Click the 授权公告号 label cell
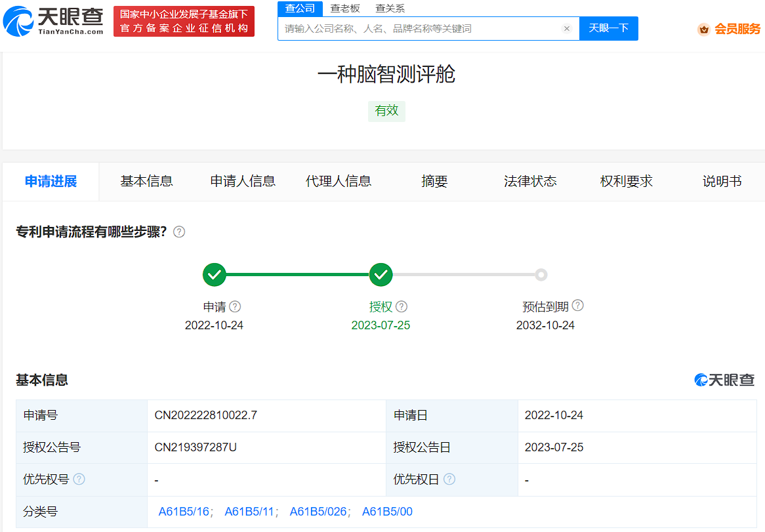765x532 pixels. pos(81,447)
